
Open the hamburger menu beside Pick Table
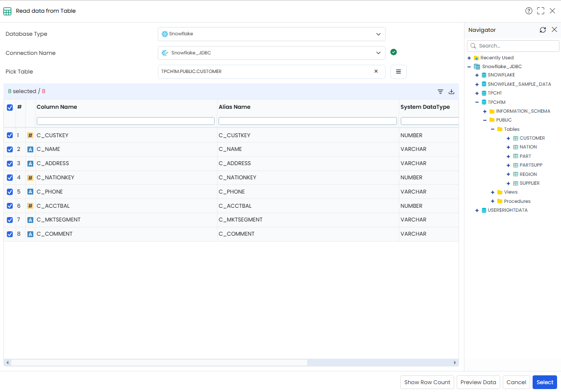pos(398,72)
